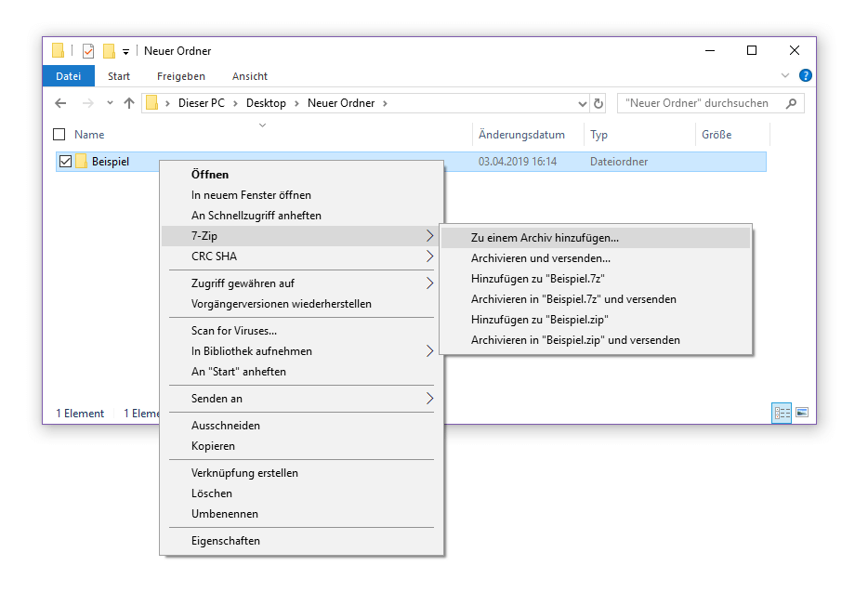The width and height of the screenshot is (868, 592).
Task: Click the refresh button in address bar
Action: tap(598, 103)
